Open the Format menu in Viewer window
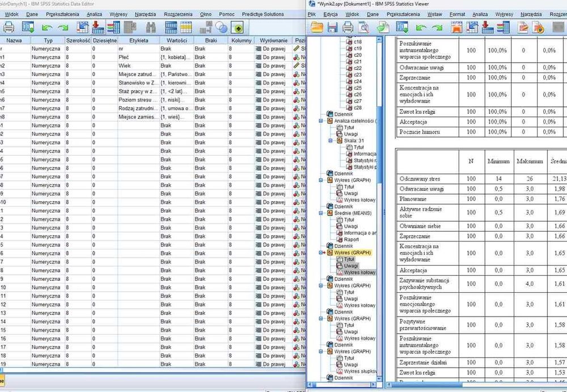 click(458, 15)
